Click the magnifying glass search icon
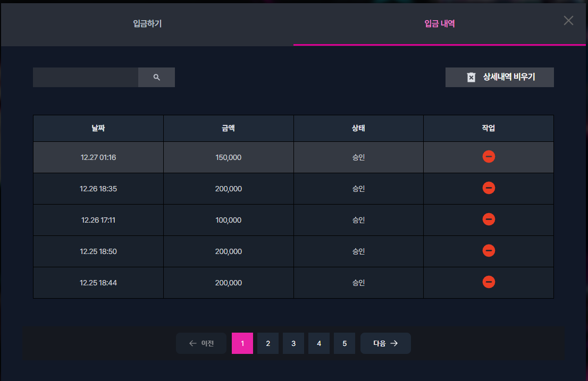 point(156,77)
